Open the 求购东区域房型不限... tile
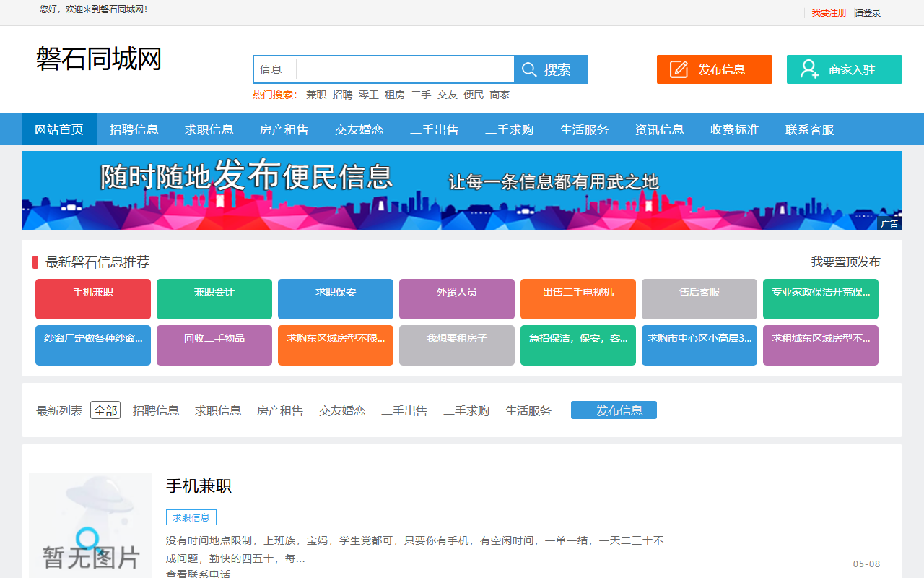 [x=336, y=345]
